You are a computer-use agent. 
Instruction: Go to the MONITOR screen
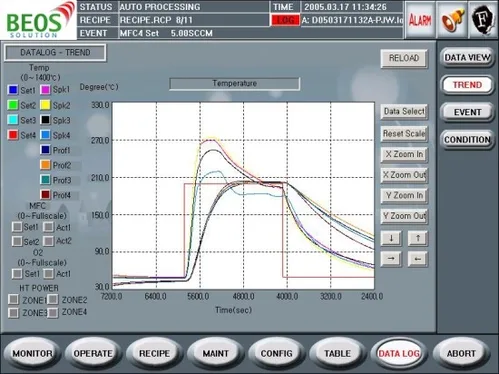(x=32, y=353)
